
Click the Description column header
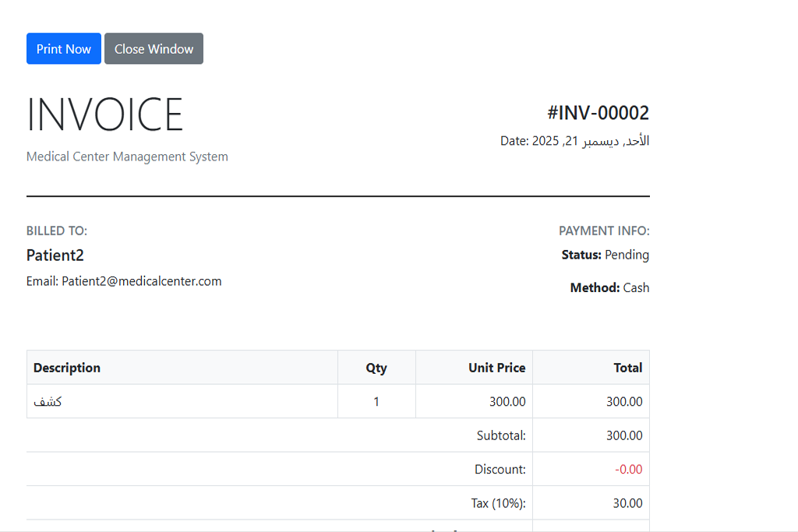pos(67,368)
